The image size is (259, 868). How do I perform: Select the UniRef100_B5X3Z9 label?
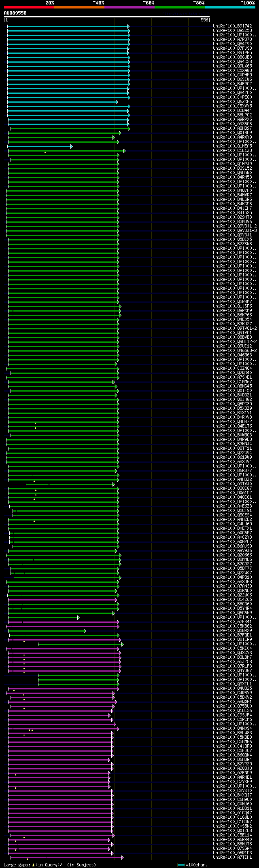232,408
